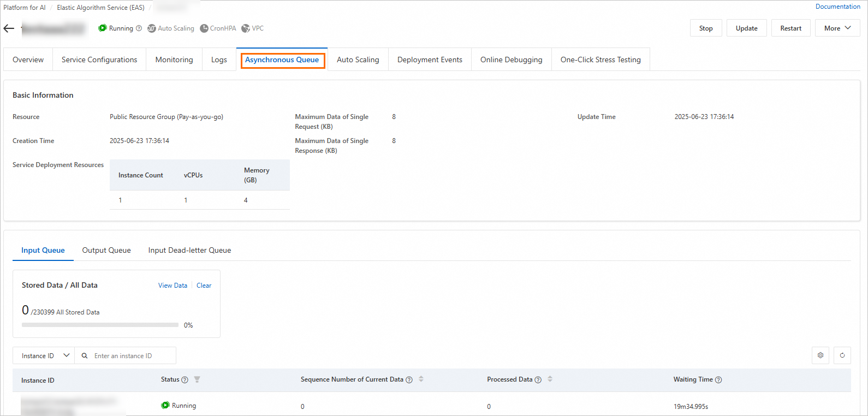Screen dimensions: 868x416
Task: Click the Basic Information heading
Action: [x=43, y=95]
